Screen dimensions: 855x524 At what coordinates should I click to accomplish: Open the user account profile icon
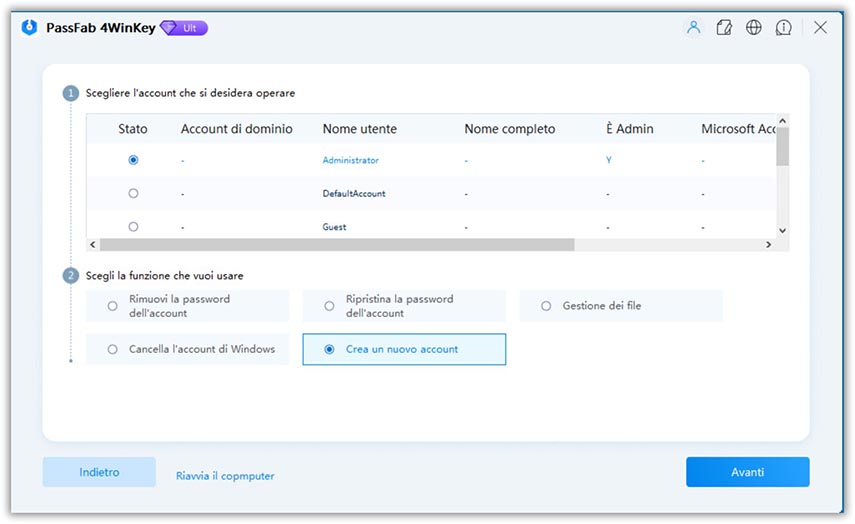point(693,28)
